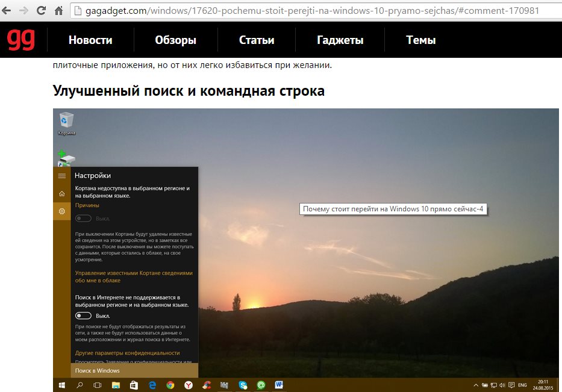Reload the page with browser refresh button
The width and height of the screenshot is (562, 392).
[41, 11]
